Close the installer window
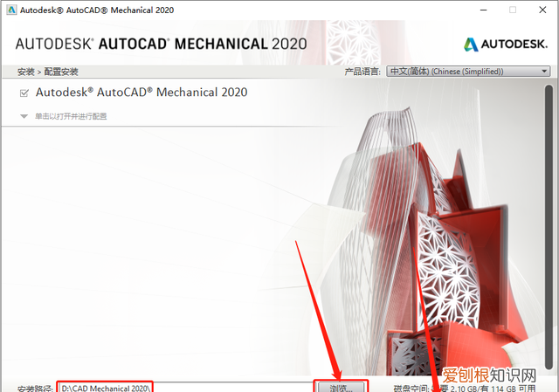Viewport: 559px width, 392px height. pyautogui.click(x=542, y=10)
